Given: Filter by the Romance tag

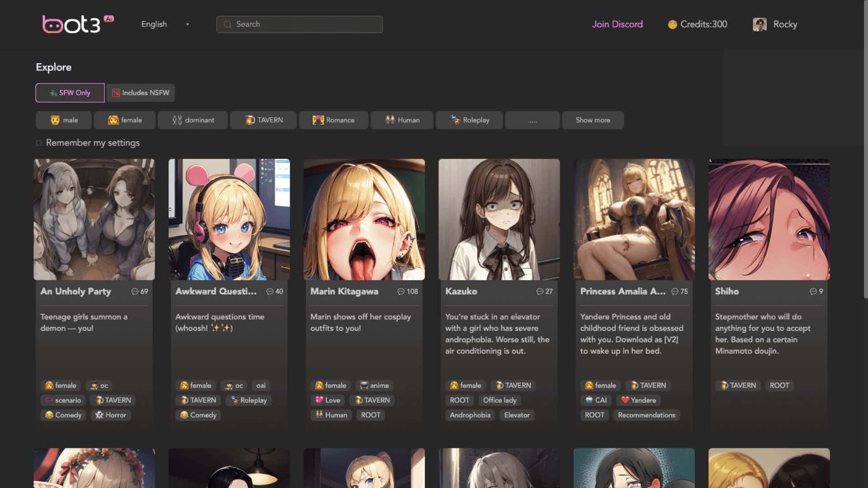Looking at the screenshot, I should [x=333, y=120].
